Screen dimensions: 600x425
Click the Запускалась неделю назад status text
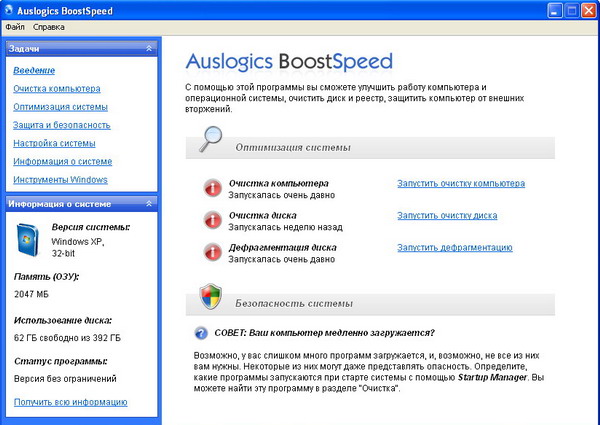click(285, 227)
